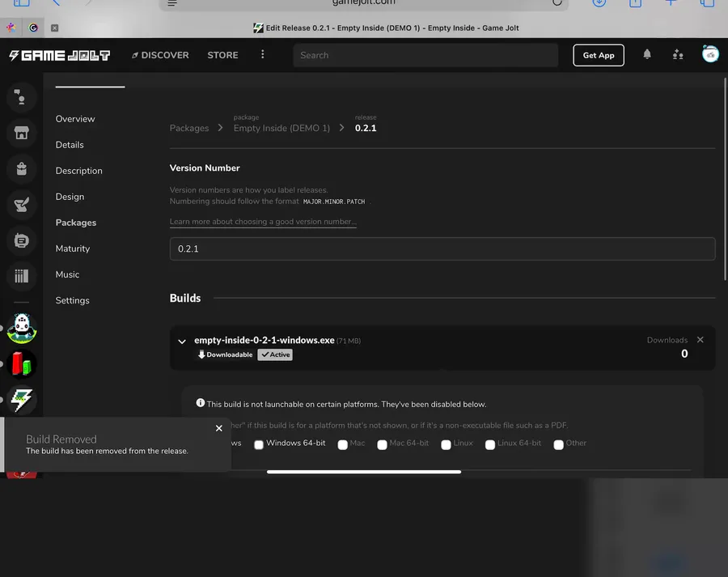Click the browser downloads icon
The width and height of the screenshot is (728, 577).
pyautogui.click(x=599, y=2)
